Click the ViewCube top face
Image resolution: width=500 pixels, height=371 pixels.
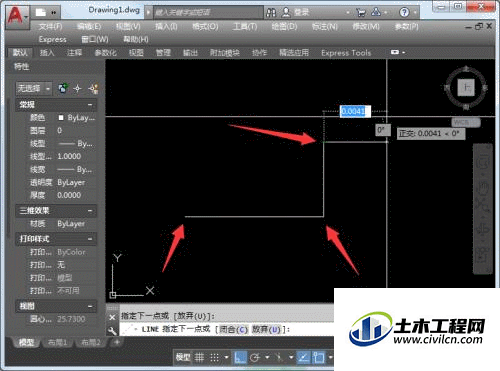pos(466,88)
